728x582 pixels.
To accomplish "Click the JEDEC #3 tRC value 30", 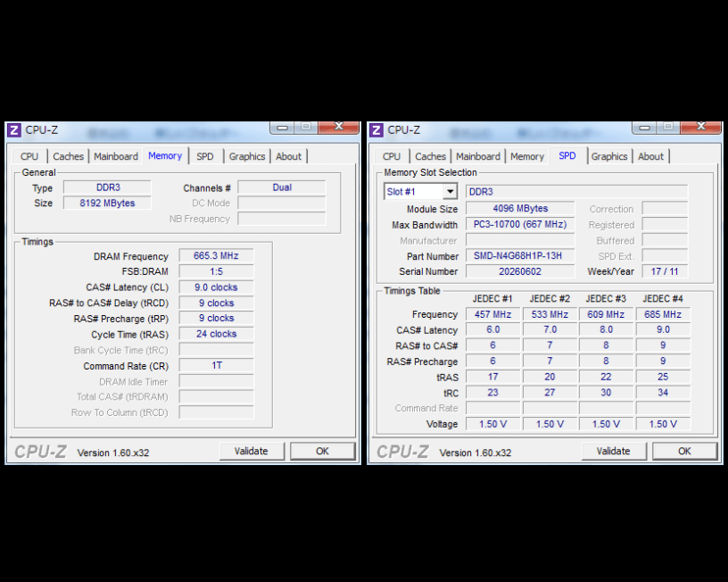I will click(606, 393).
